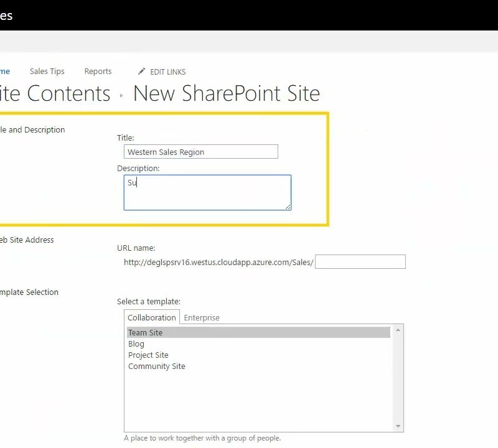Screen dimensions: 498x448
Task: Click inside the Description text area
Action: click(207, 192)
